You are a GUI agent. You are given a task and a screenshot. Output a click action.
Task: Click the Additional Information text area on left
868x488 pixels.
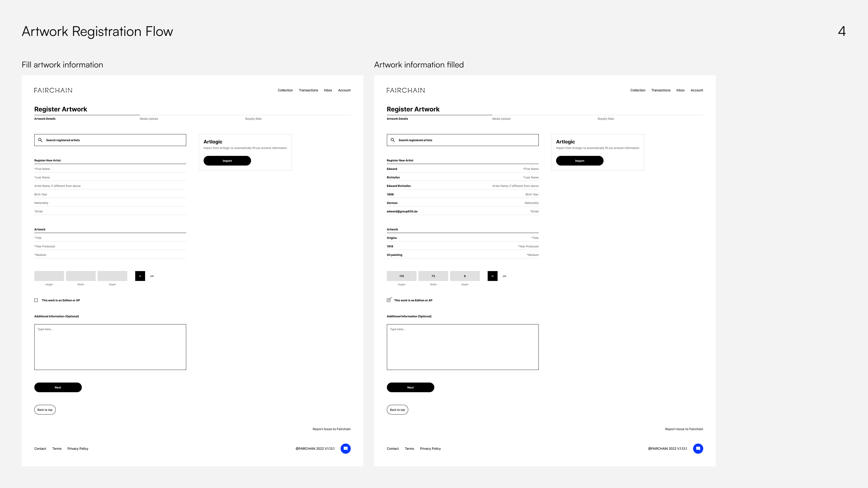point(110,347)
